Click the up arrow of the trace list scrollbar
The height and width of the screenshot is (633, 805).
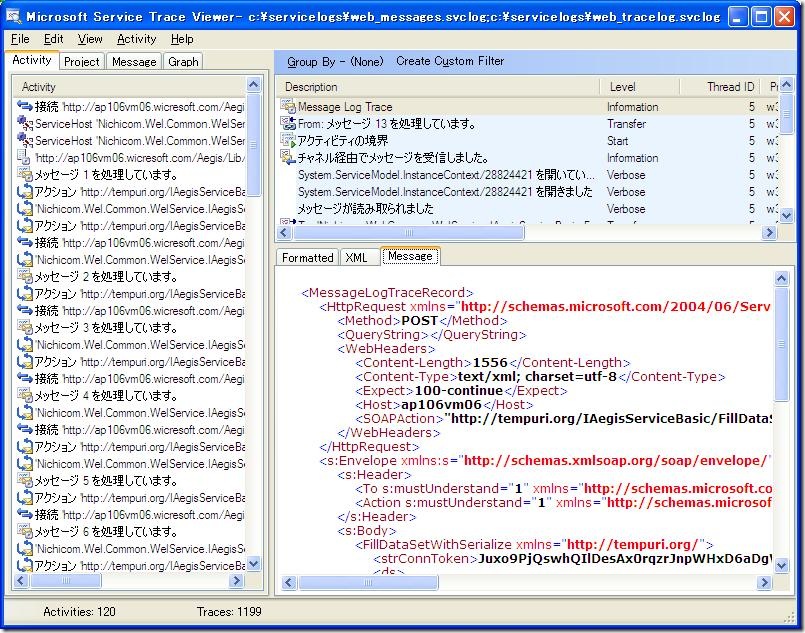point(786,85)
